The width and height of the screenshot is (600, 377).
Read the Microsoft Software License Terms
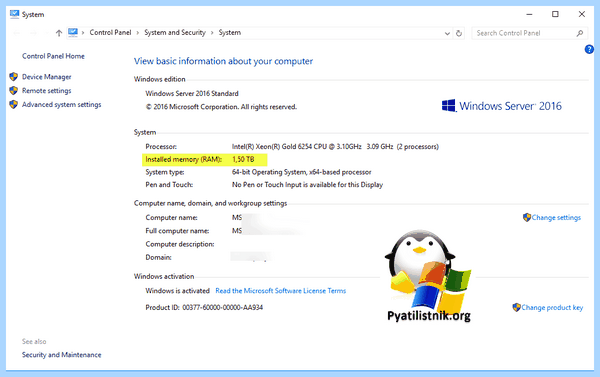pyautogui.click(x=280, y=291)
